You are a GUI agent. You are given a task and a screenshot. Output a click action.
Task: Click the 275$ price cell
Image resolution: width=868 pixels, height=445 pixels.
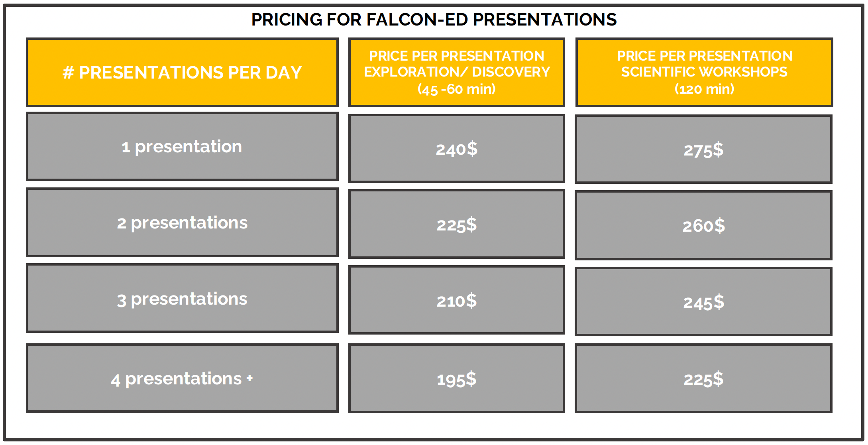tap(703, 150)
